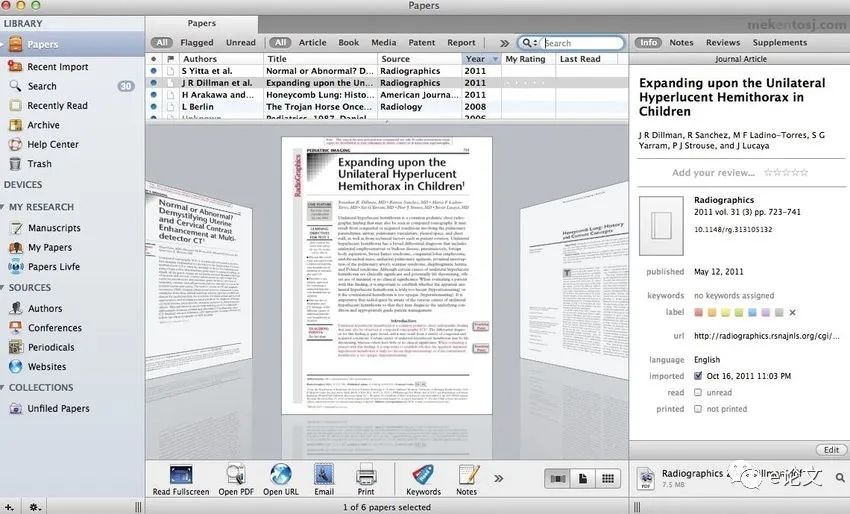
Task: Click the Edit button
Action: click(x=831, y=450)
